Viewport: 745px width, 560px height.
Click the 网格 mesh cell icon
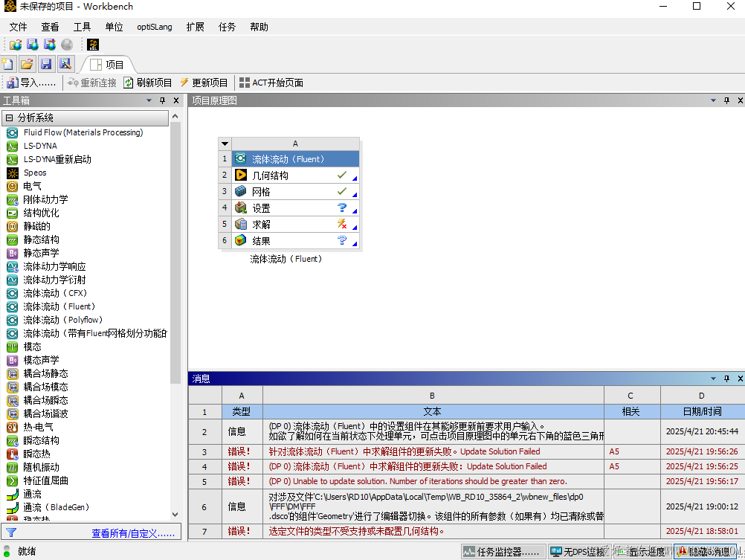pos(241,191)
